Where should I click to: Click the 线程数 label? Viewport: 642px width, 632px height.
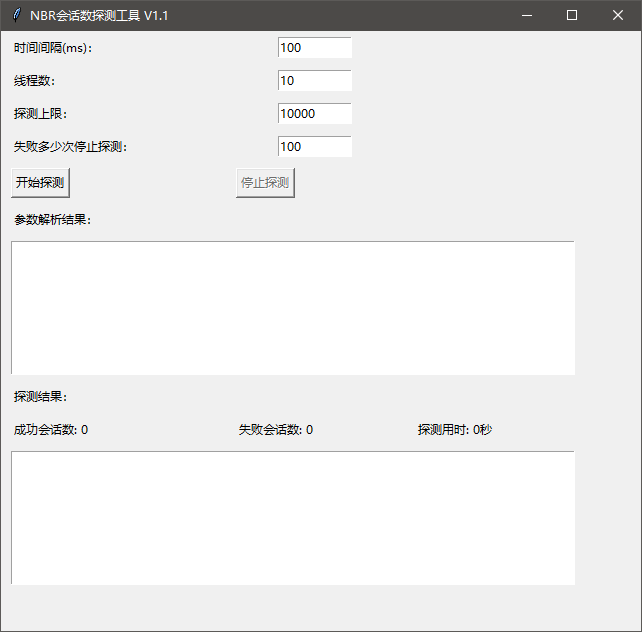click(x=34, y=81)
